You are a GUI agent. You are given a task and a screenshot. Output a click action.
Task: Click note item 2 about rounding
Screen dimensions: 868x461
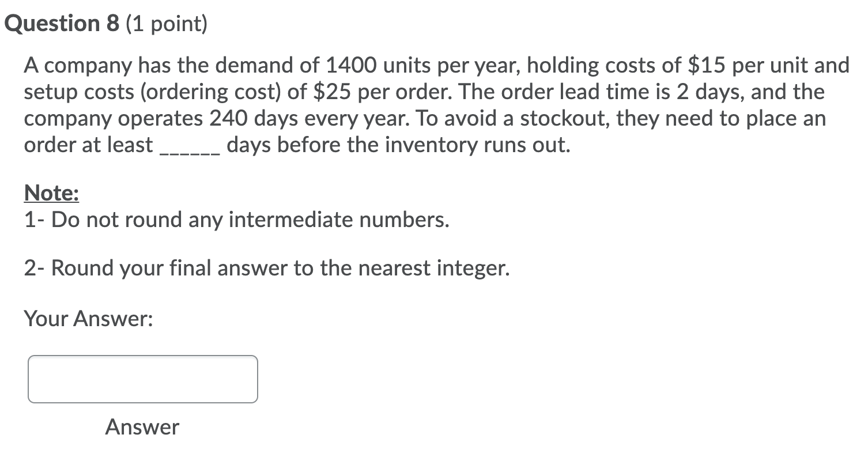click(x=265, y=268)
